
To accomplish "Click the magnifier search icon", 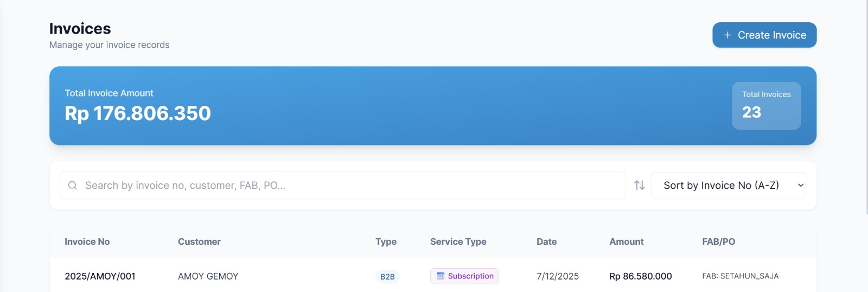I will (x=72, y=185).
